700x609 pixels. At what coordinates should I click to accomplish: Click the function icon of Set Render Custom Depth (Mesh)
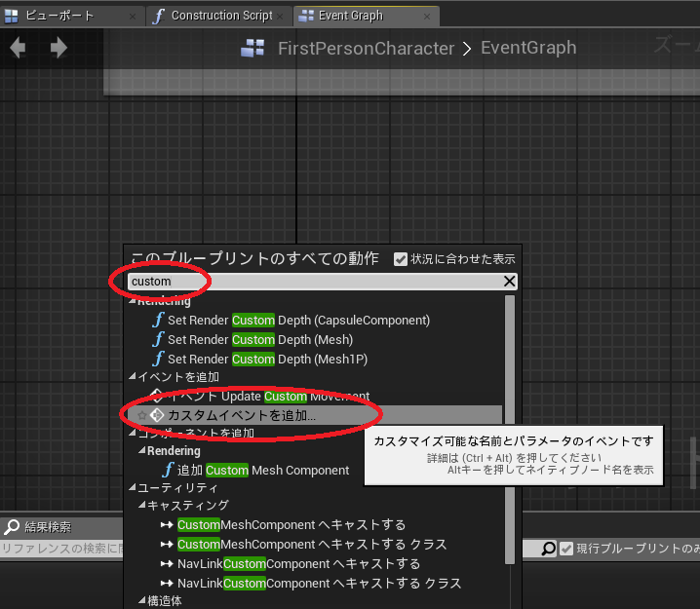pos(158,339)
